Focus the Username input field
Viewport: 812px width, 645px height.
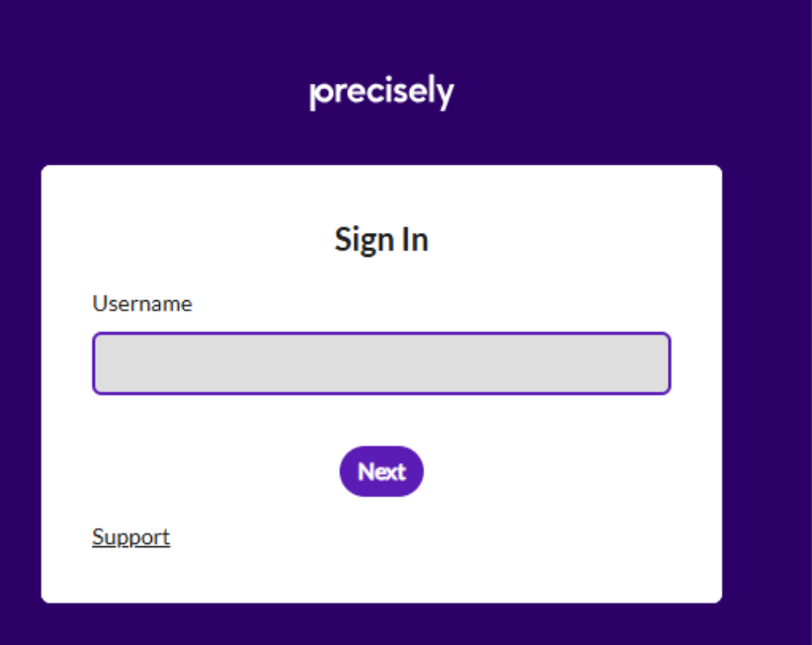tap(381, 363)
